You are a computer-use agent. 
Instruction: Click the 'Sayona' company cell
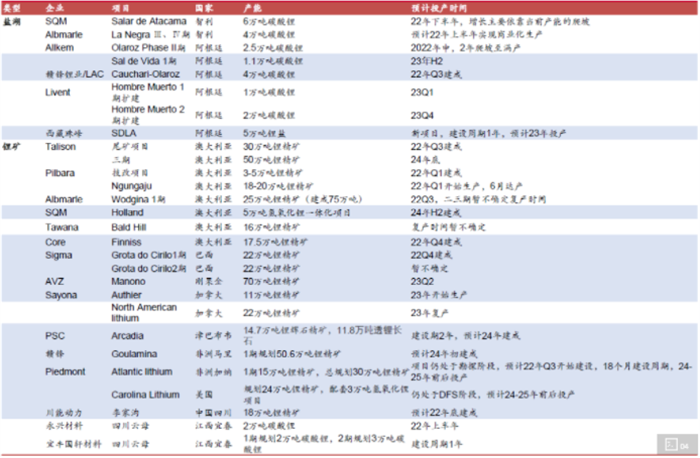click(61, 295)
